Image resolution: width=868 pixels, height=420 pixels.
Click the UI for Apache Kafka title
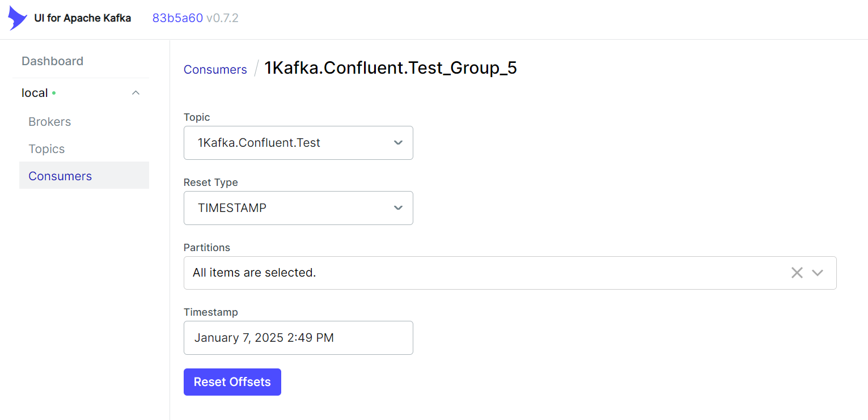83,18
